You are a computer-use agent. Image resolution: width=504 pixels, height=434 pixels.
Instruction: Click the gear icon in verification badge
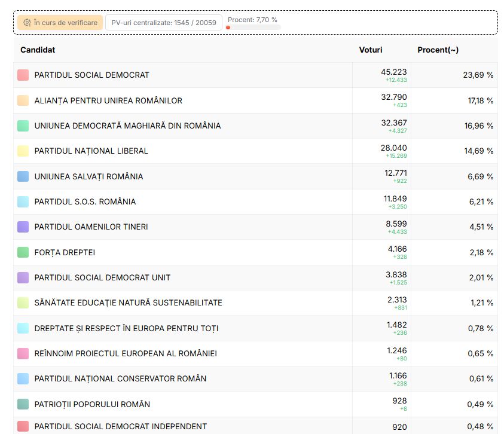(x=27, y=23)
